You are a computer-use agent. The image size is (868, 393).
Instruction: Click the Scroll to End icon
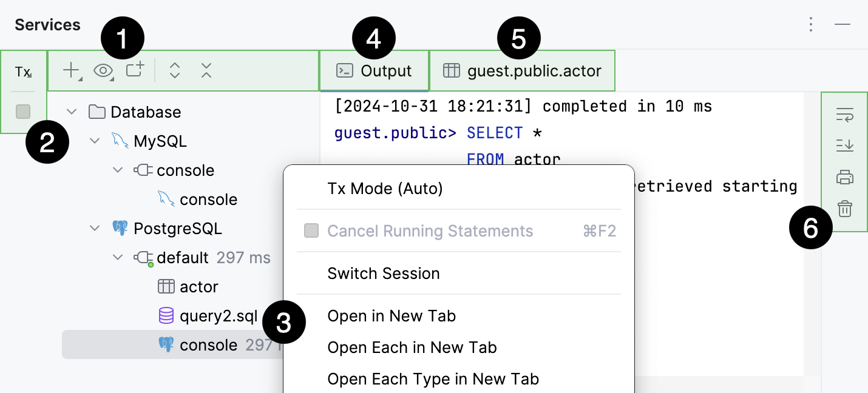point(844,146)
